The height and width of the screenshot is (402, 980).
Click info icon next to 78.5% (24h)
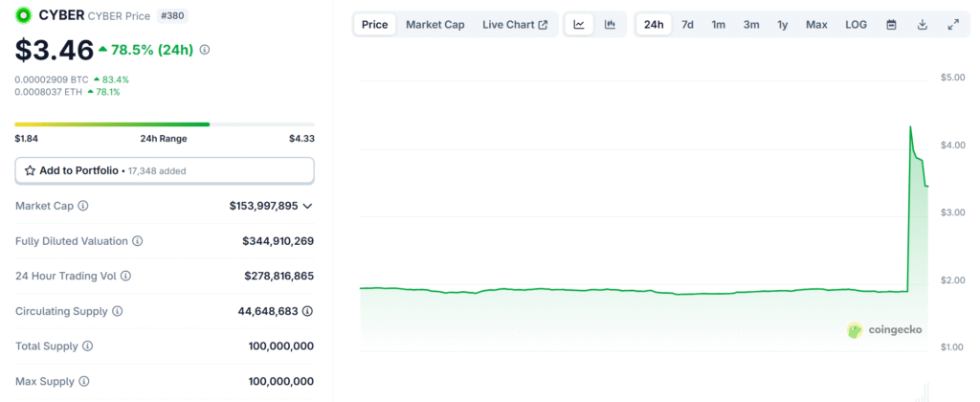tap(205, 49)
